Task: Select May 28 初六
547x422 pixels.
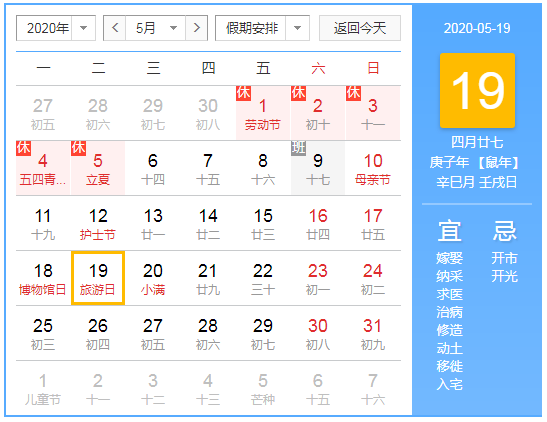Action: [x=208, y=333]
